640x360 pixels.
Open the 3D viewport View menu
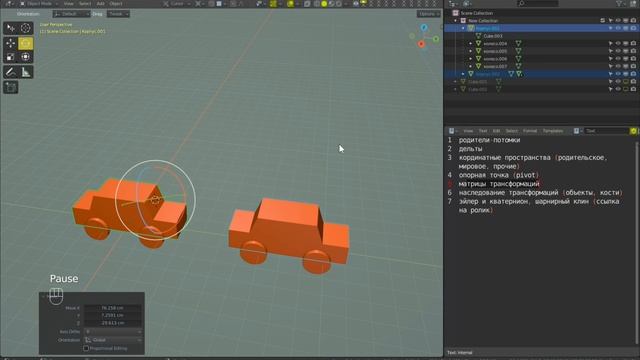[69, 4]
